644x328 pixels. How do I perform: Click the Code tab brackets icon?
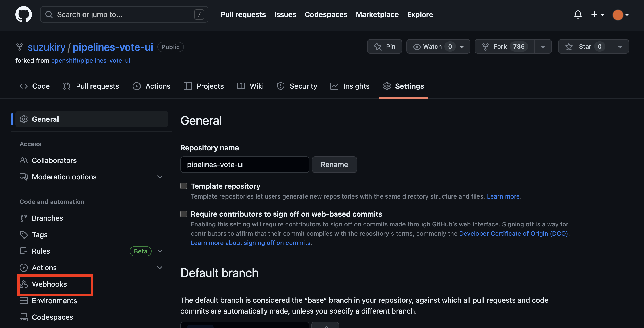(24, 86)
